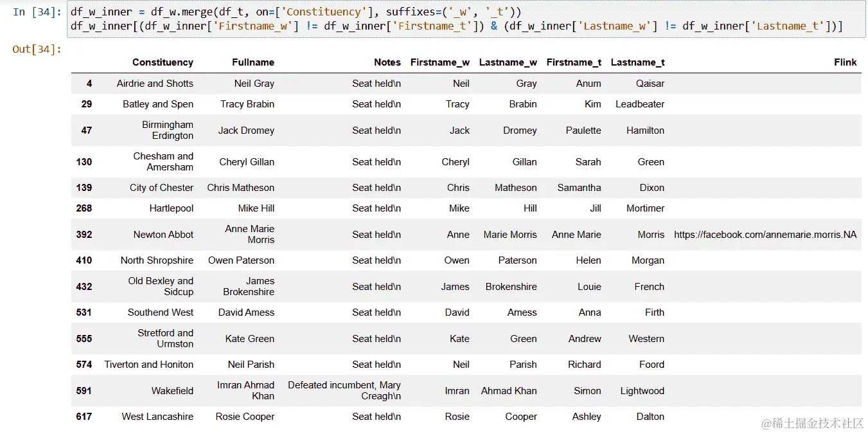The height and width of the screenshot is (434, 868).
Task: Click the Owen Paterson cell
Action: (x=242, y=260)
